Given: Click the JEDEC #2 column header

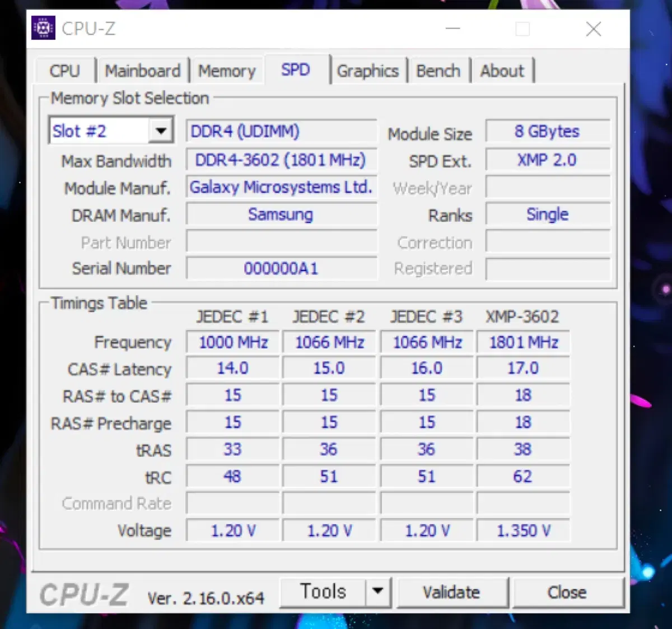Looking at the screenshot, I should point(329,317).
